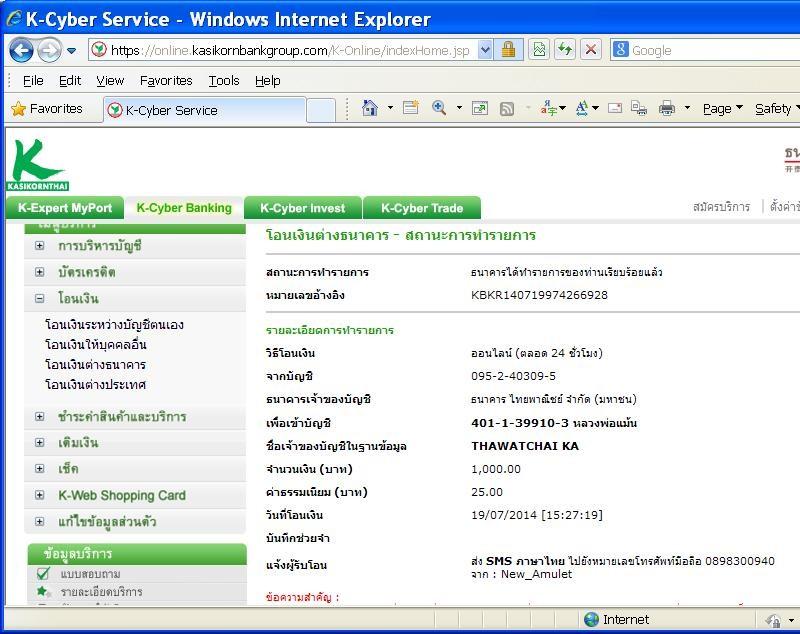Click the text size A icon

coord(582,108)
